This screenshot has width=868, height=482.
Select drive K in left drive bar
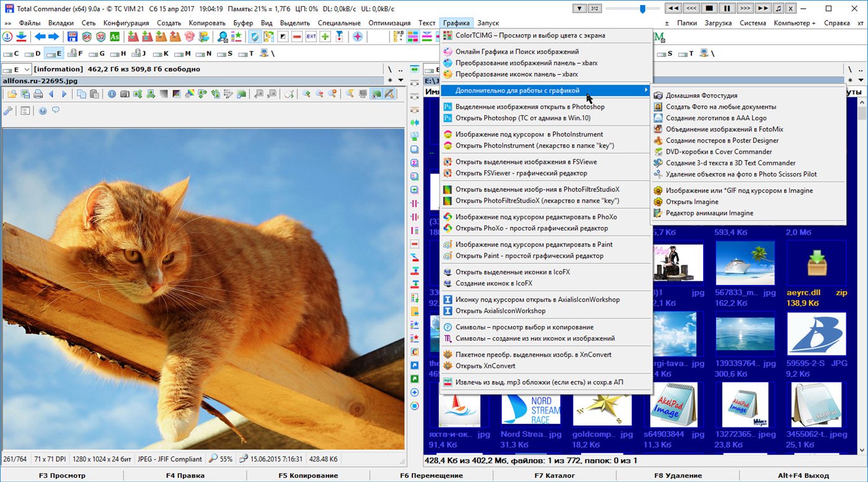point(161,54)
